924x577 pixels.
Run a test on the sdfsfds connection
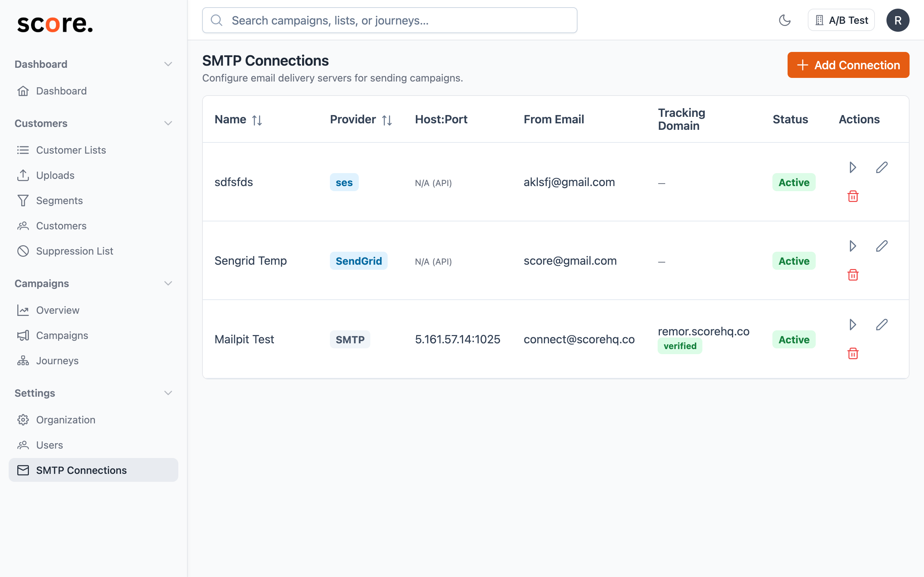pyautogui.click(x=852, y=168)
